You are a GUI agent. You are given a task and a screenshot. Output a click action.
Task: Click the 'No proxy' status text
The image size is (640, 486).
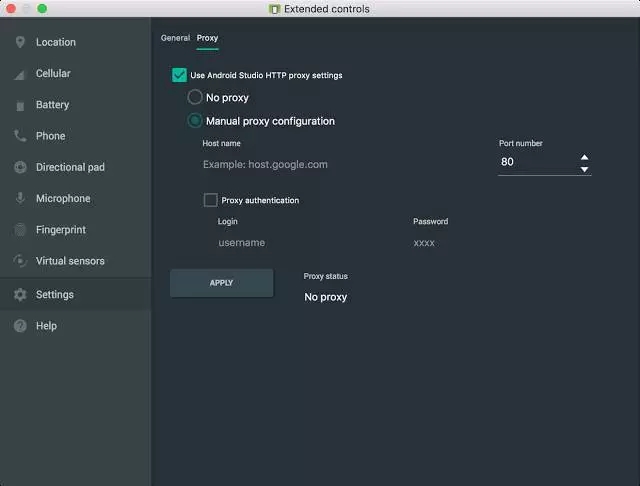point(325,297)
